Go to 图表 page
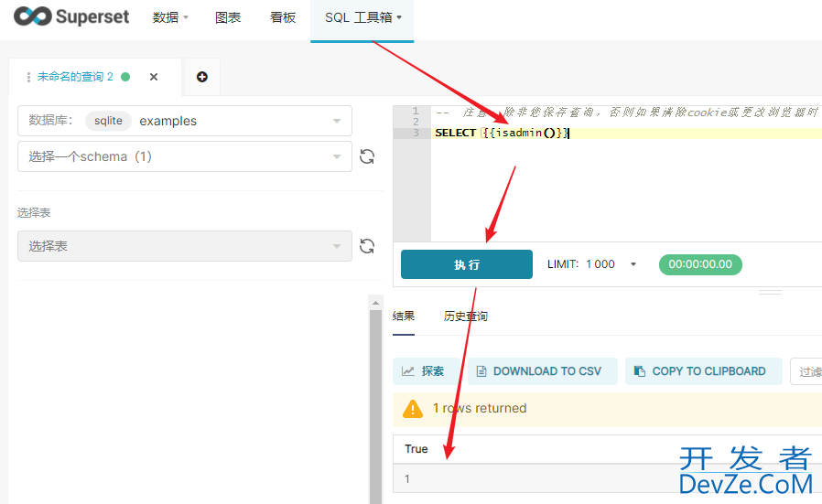The width and height of the screenshot is (822, 504). tap(228, 17)
